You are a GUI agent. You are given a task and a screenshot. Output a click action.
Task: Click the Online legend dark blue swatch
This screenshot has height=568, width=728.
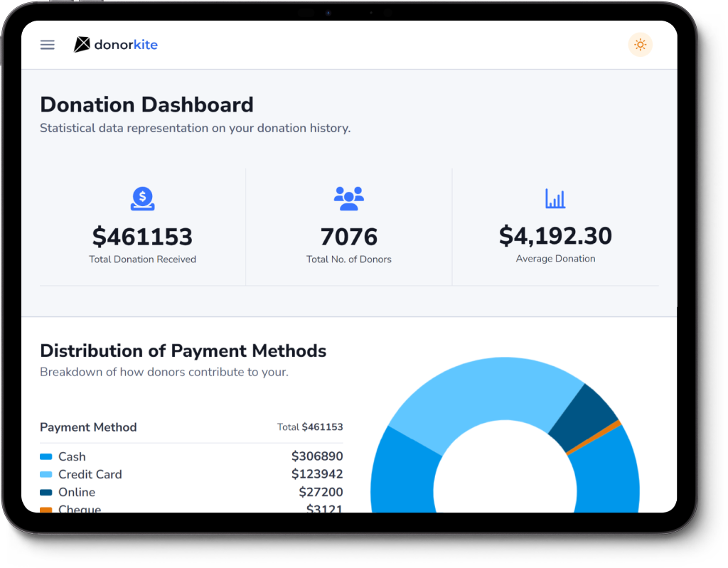point(46,493)
